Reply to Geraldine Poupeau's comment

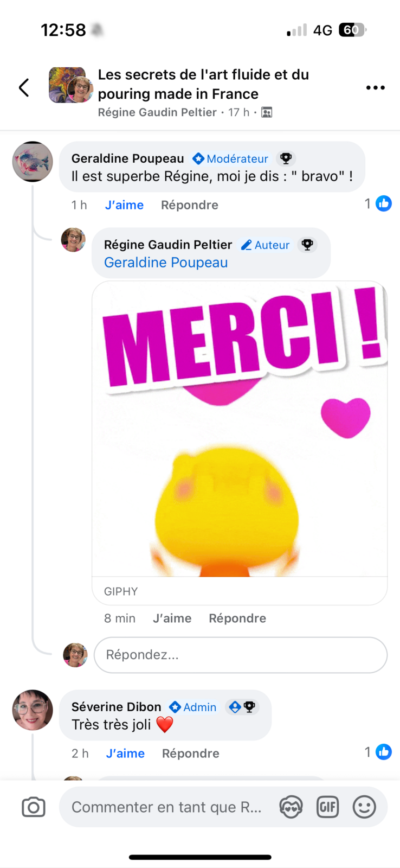(189, 205)
